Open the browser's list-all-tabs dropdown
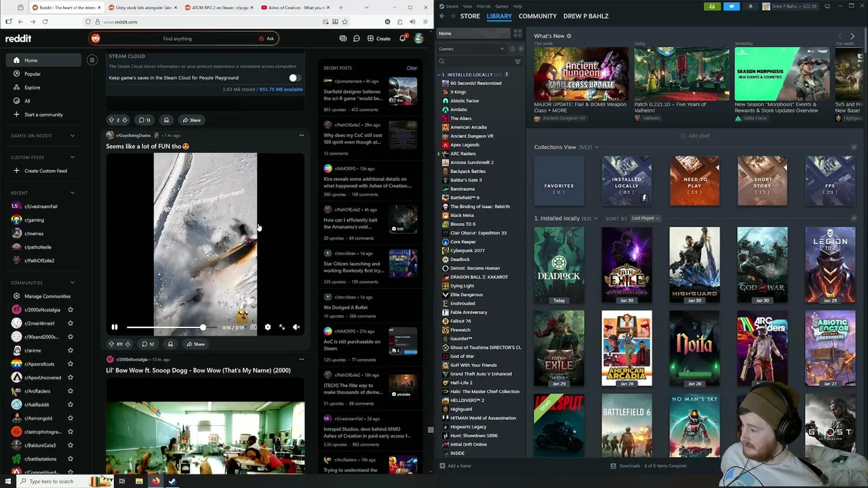Image resolution: width=868 pixels, height=488 pixels. coord(366,7)
